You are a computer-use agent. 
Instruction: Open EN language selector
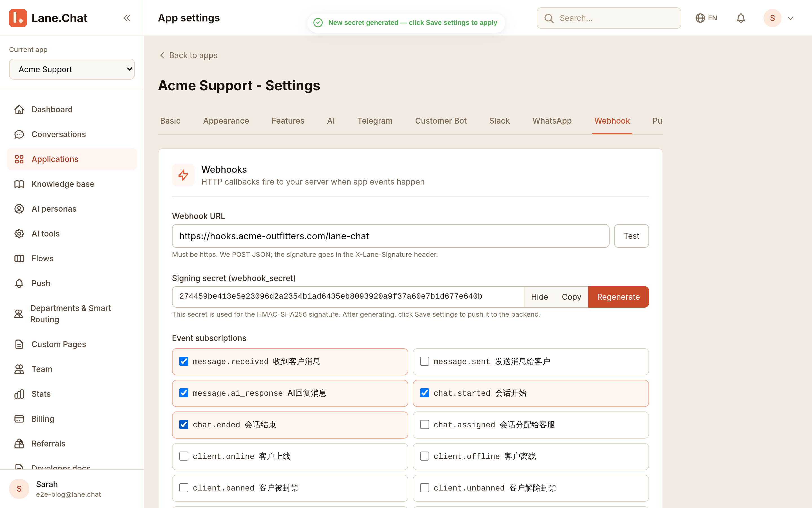(x=706, y=18)
